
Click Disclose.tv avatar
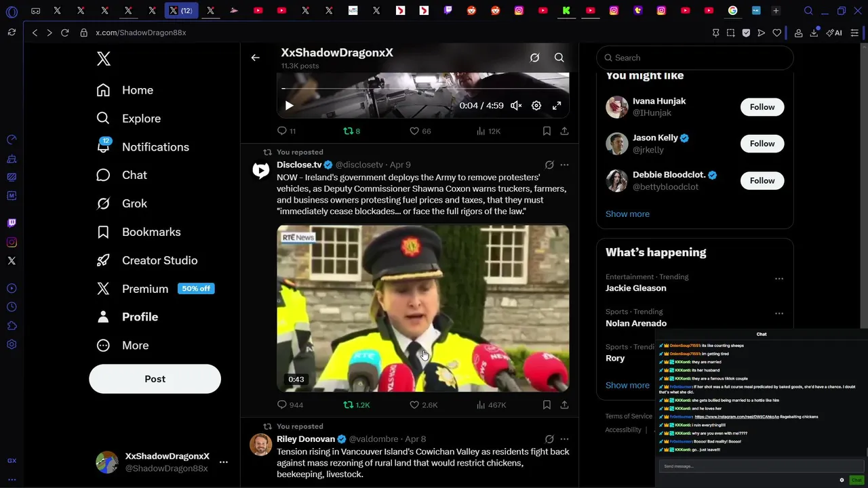tap(261, 170)
